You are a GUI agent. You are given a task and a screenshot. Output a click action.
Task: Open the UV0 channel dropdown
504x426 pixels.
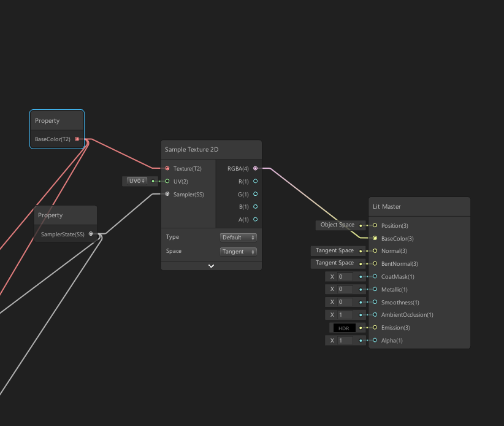pos(136,180)
